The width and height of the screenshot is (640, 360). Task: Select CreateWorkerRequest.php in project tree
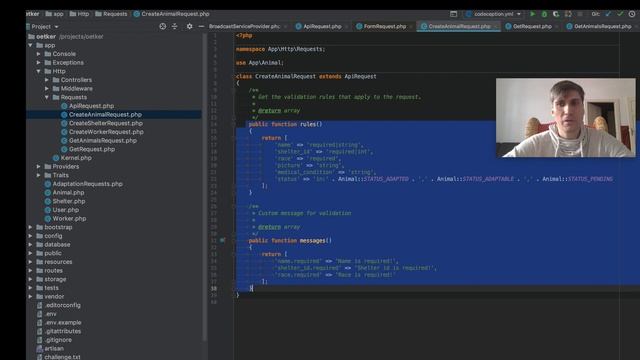pyautogui.click(x=106, y=132)
